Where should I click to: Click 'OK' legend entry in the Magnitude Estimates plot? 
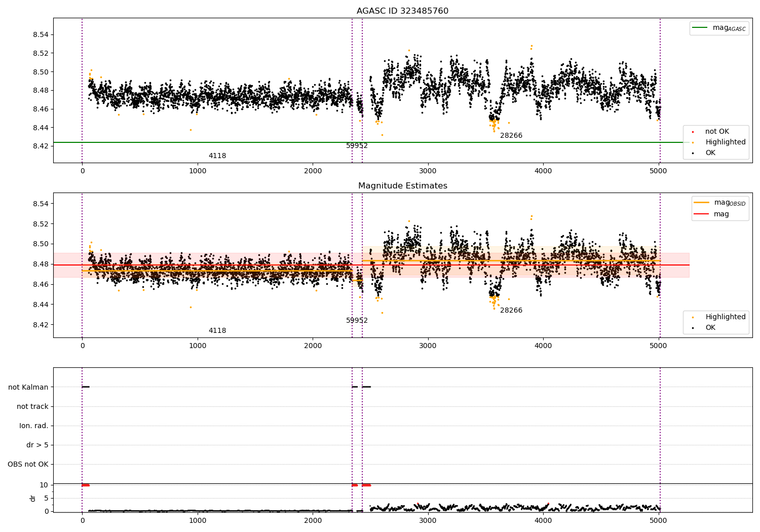pos(710,328)
